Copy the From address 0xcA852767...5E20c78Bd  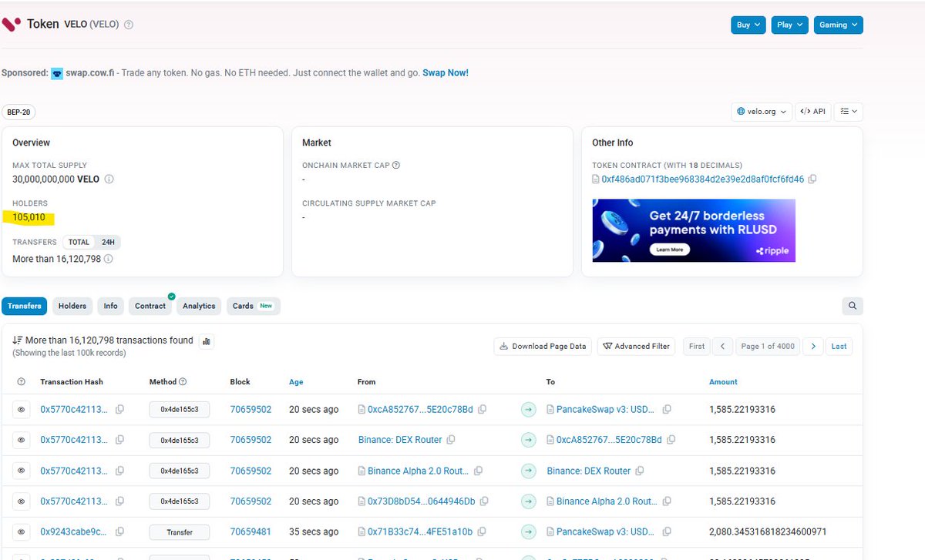(482, 410)
